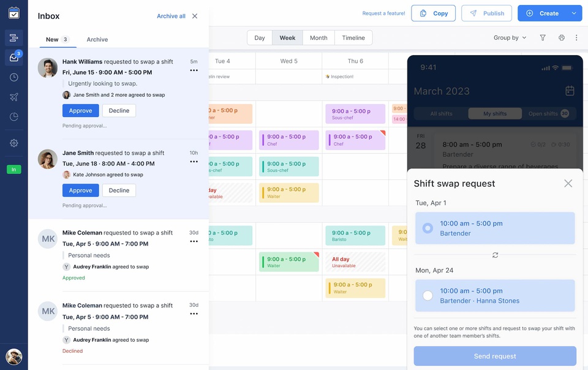Viewport: 588px width, 370px height.
Task: Switch to the Archive tab
Action: click(97, 39)
